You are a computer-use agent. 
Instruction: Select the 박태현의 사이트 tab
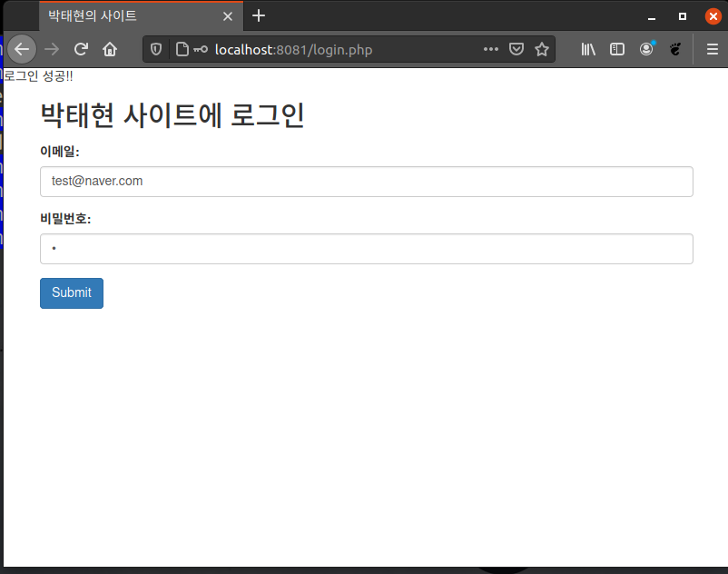point(141,16)
